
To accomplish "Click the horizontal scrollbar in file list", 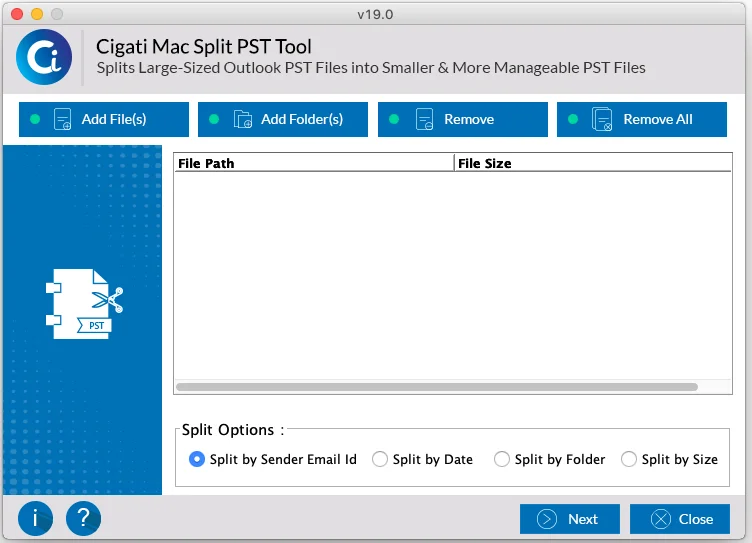I will (437, 387).
